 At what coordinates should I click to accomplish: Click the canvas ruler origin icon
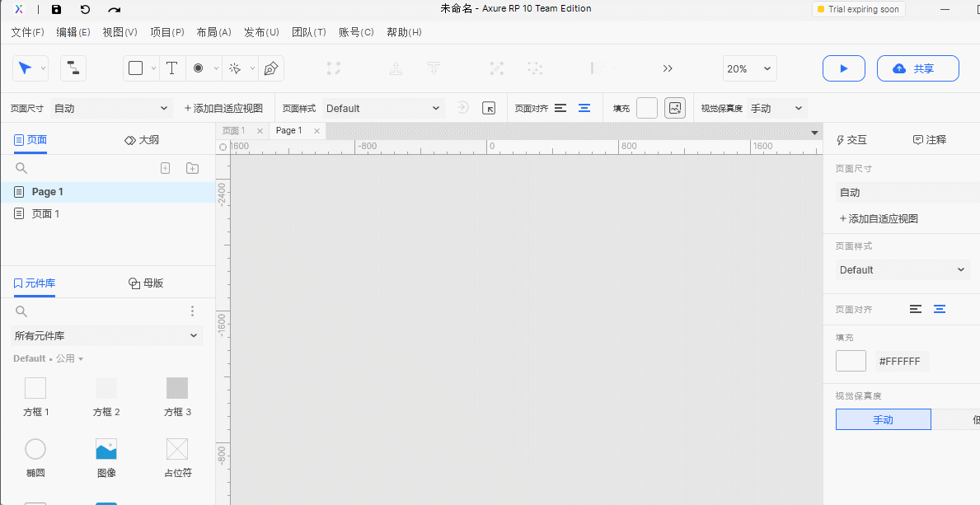[x=223, y=147]
